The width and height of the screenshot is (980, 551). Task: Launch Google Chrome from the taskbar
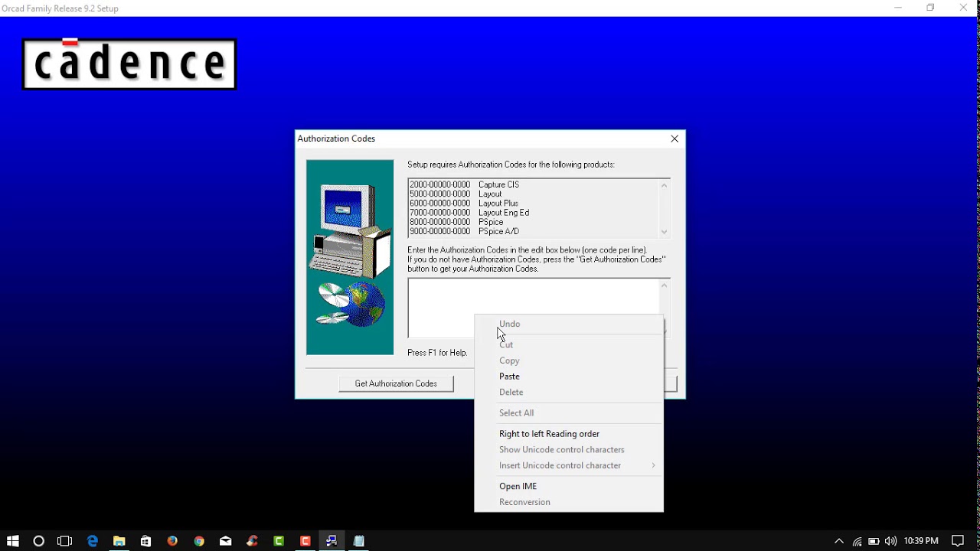coord(199,541)
